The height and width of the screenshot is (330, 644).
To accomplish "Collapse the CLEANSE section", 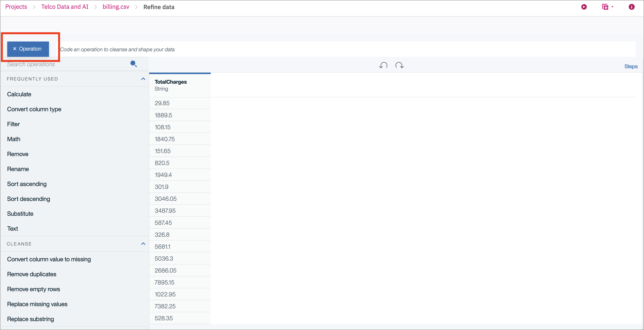I will (x=143, y=244).
